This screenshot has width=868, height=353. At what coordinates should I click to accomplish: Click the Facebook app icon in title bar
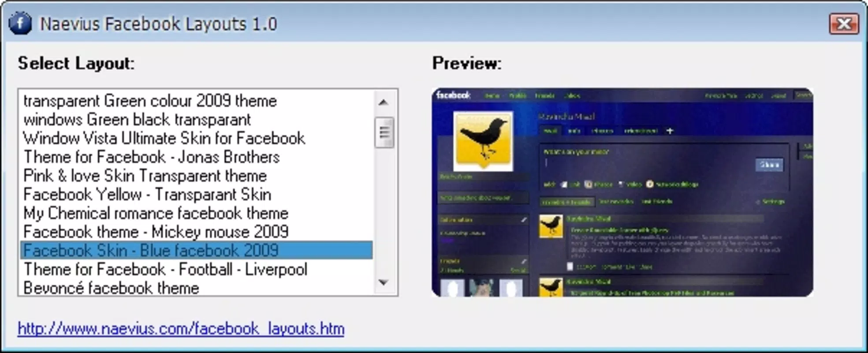click(20, 23)
